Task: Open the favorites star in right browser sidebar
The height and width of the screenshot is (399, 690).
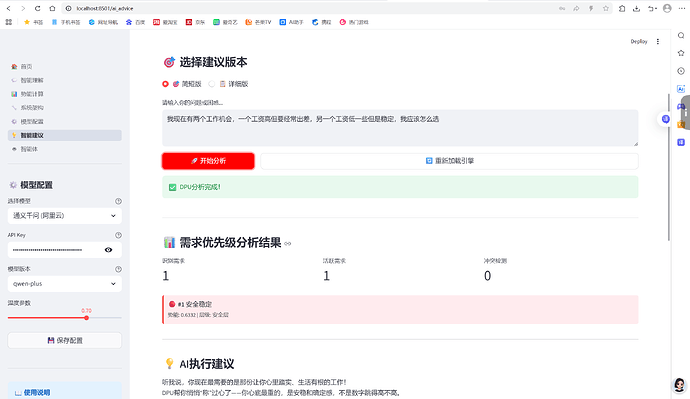Action: (681, 53)
